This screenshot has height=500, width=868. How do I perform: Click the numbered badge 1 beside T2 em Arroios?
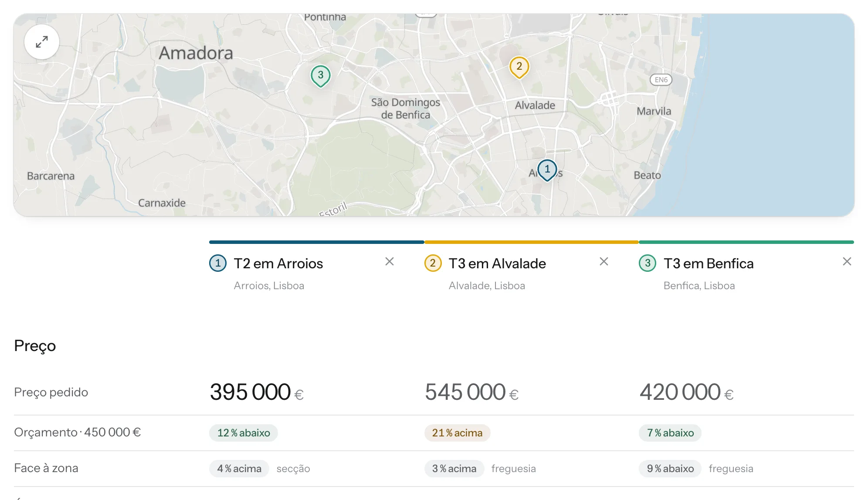218,263
